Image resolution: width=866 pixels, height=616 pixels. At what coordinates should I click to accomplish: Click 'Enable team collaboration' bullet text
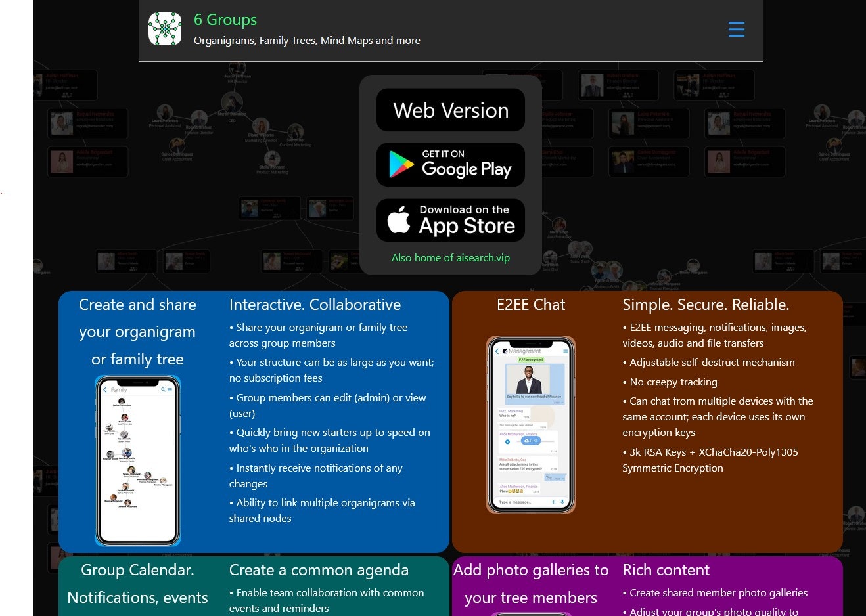(x=327, y=601)
